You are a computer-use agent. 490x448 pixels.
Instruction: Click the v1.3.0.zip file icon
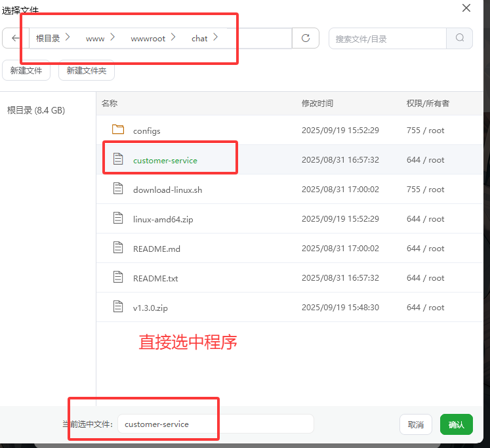click(118, 307)
